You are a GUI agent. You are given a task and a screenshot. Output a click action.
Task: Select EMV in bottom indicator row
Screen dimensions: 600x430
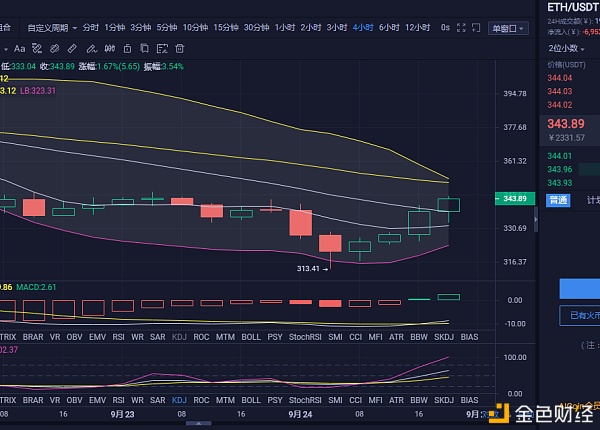(97, 400)
